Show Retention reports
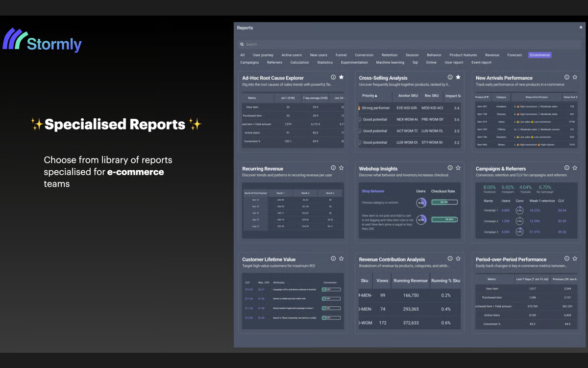The image size is (588, 368). click(x=390, y=55)
